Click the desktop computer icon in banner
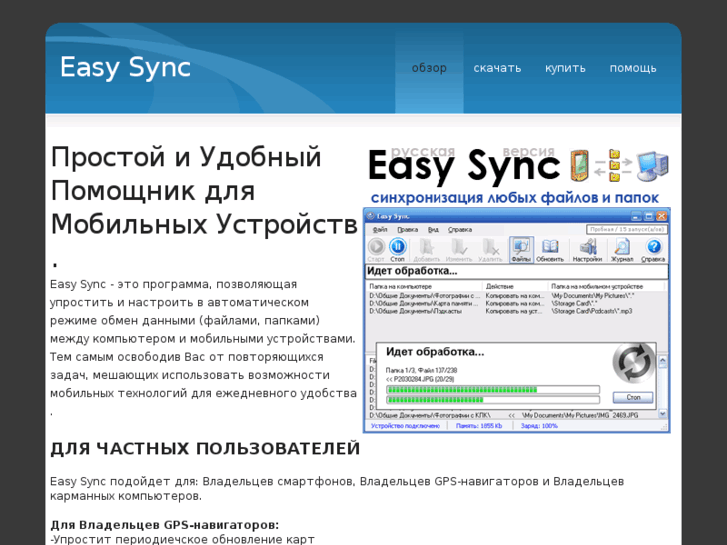 pyautogui.click(x=652, y=166)
